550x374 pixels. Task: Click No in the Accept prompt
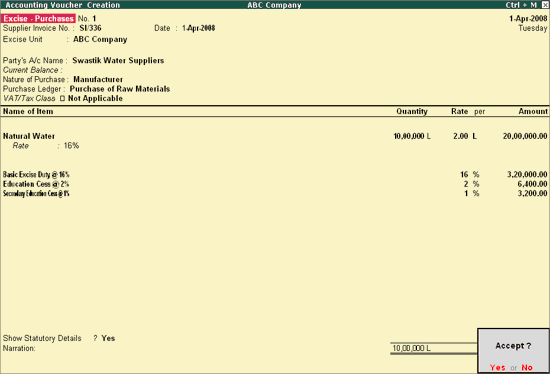coord(527,367)
